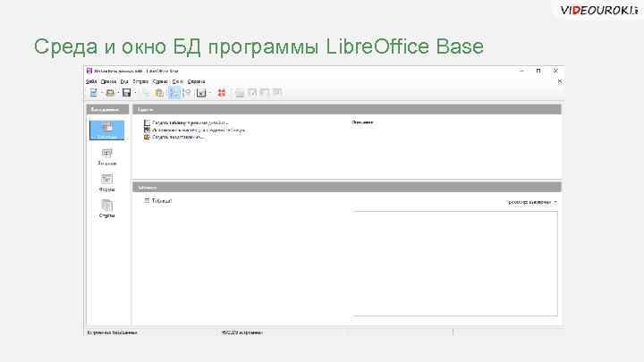Click the greyed Copy icon in toolbar
644x362 pixels.
tap(146, 93)
